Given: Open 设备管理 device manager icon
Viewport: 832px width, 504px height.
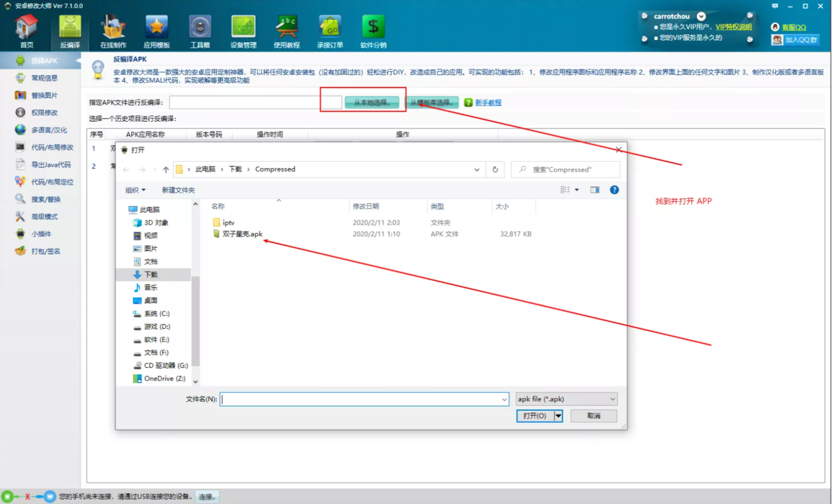Looking at the screenshot, I should point(243,31).
